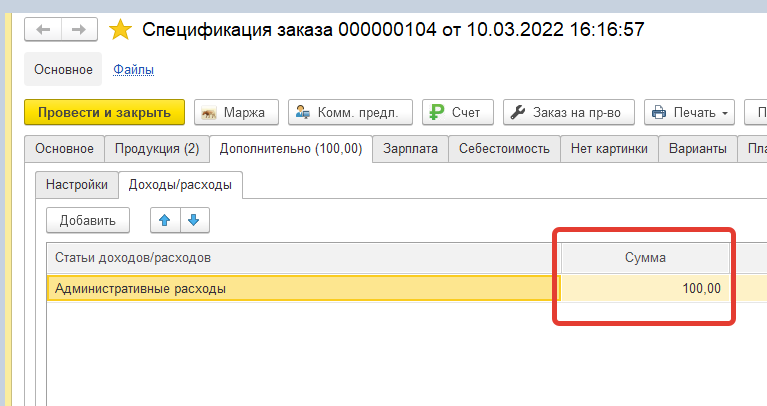Image resolution: width=767 pixels, height=406 pixels.
Task: Toggle the favorite star icon
Action: 120,30
